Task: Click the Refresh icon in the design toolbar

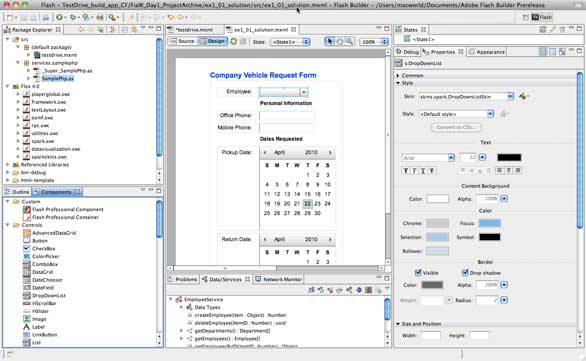Action: click(x=234, y=41)
